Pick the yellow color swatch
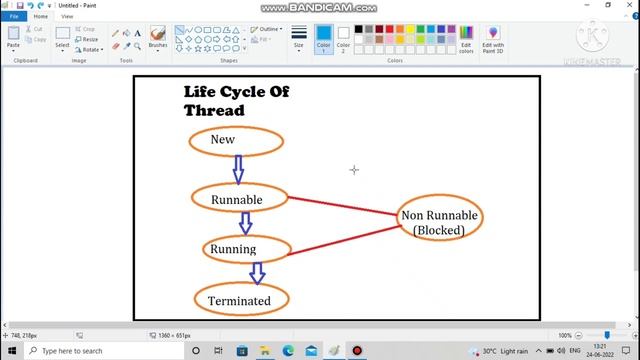Screen dimensions: 640x360 pyautogui.click(x=410, y=29)
